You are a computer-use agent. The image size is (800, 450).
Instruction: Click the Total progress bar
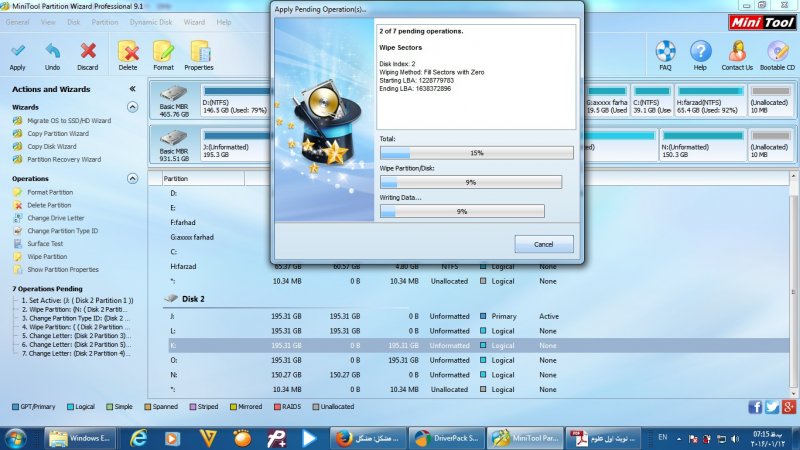[477, 153]
